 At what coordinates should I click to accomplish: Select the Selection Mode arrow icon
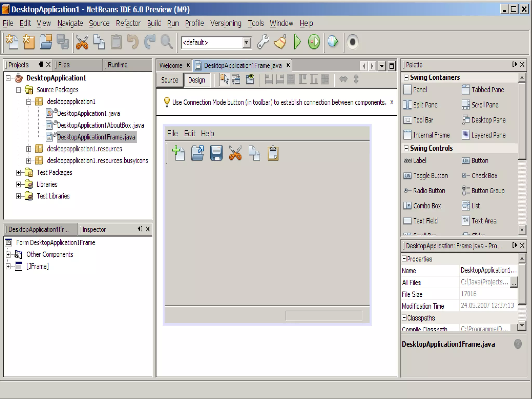224,79
